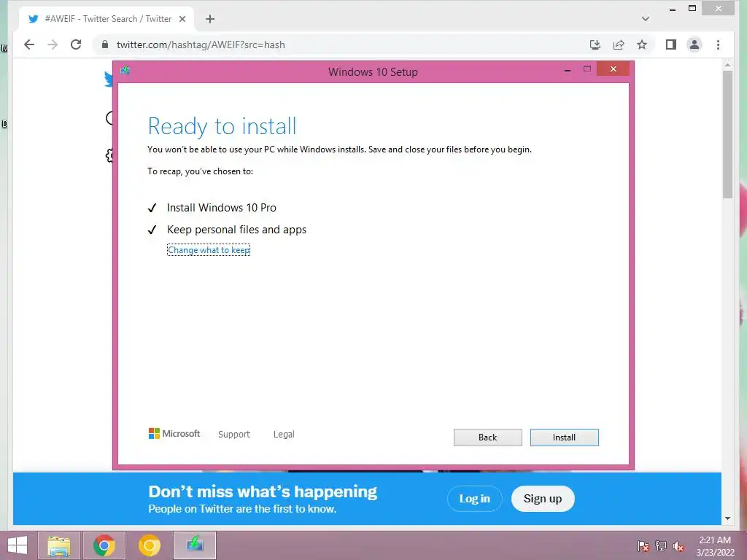Viewport: 747px width, 560px height.
Task: Open the Change what to keep link
Action: tap(209, 250)
